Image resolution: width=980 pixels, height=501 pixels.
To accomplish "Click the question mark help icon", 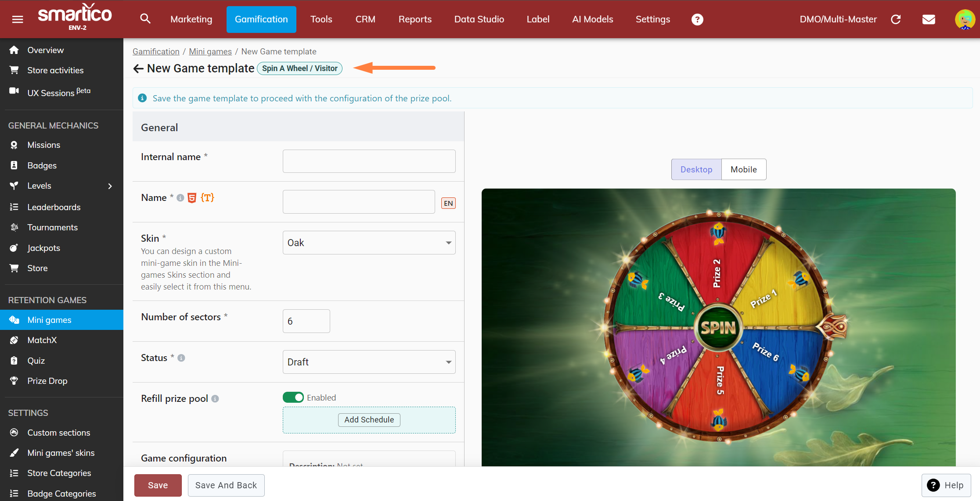I will coord(697,19).
